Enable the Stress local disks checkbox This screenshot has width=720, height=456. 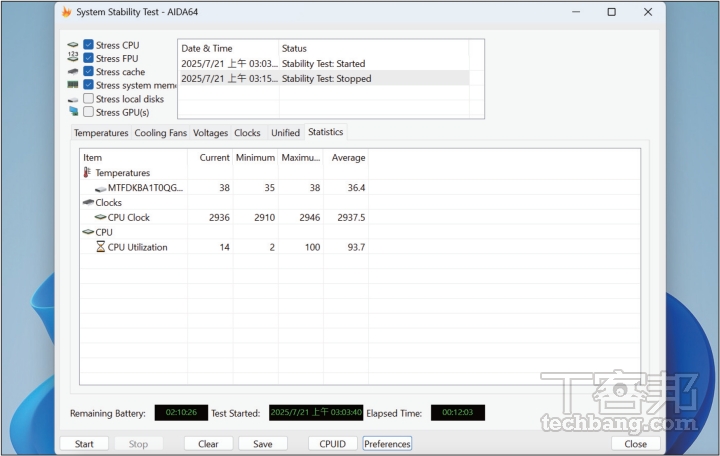89,99
